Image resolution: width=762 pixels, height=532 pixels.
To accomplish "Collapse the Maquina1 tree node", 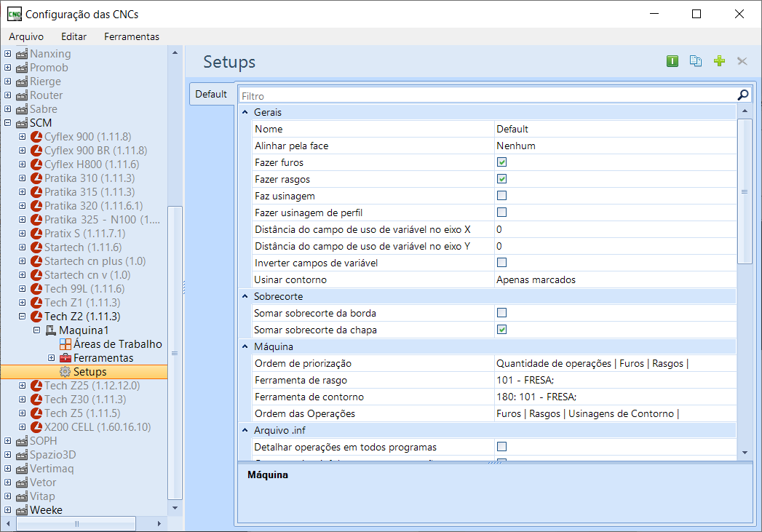I will (37, 330).
